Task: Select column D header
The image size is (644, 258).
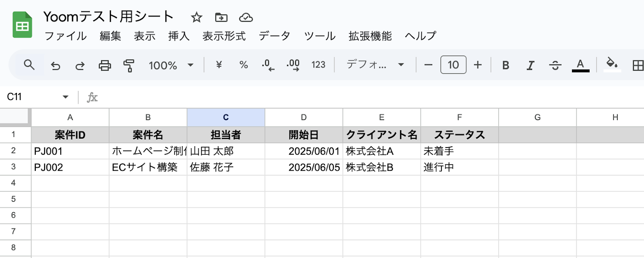Action: (x=304, y=117)
